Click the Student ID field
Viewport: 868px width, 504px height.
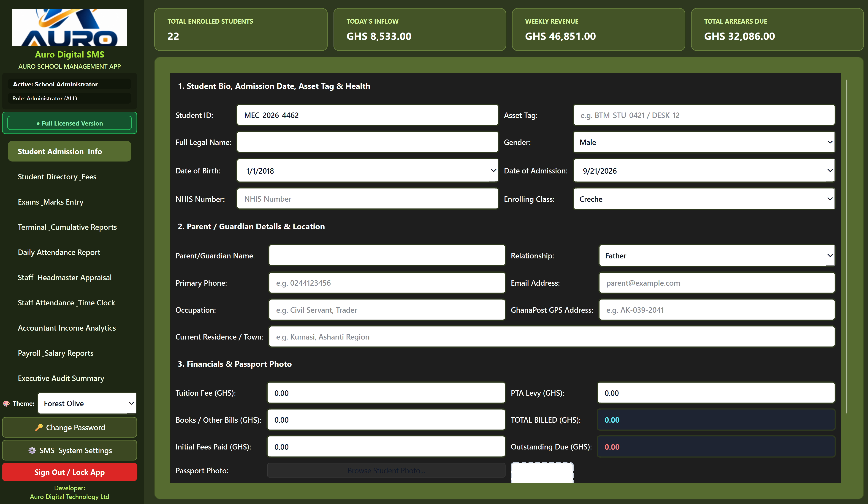(x=368, y=115)
